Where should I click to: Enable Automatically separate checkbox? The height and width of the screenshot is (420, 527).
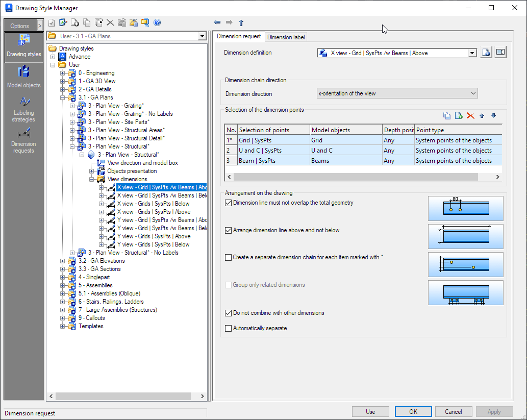pyautogui.click(x=228, y=328)
